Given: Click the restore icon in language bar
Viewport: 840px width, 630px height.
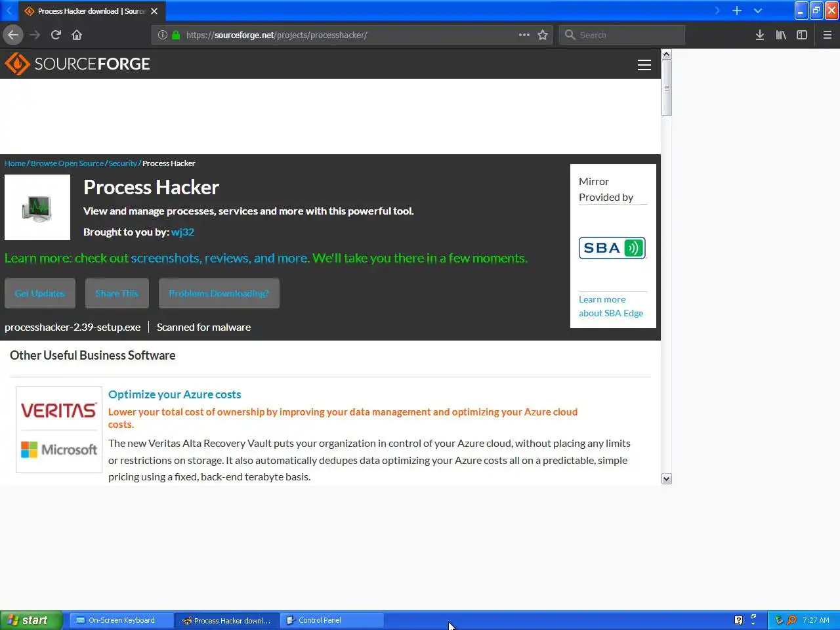Looking at the screenshot, I should click(753, 616).
